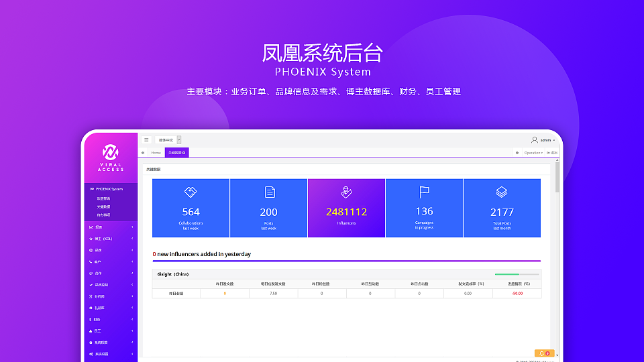Open the 136 Campaigns in progress card

pyautogui.click(x=424, y=208)
